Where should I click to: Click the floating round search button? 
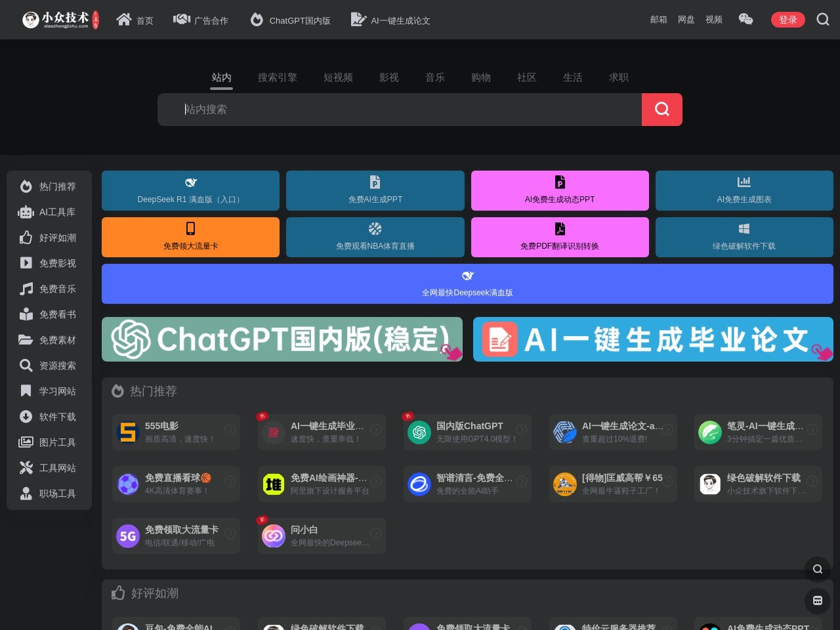pos(818,569)
